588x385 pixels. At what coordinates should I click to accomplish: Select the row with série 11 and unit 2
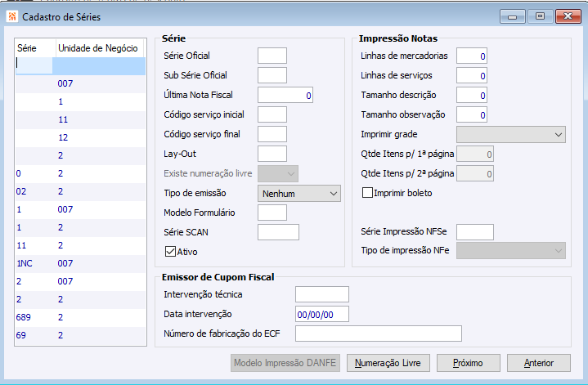coord(80,245)
